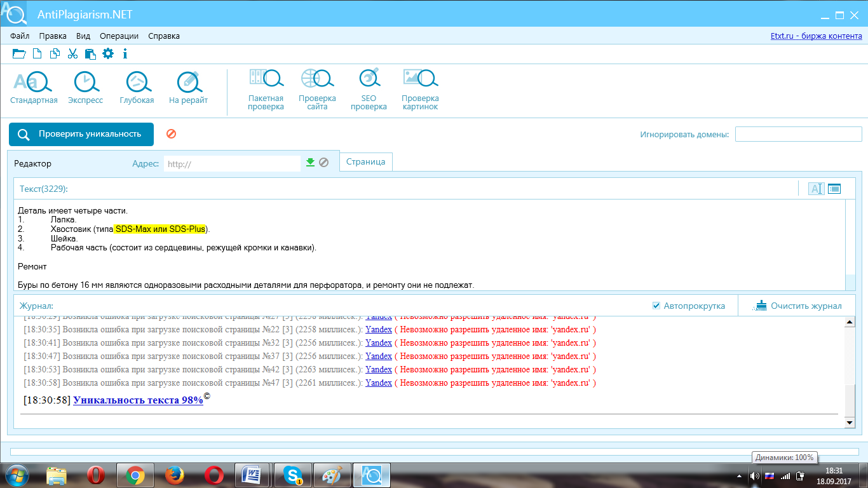Open the Операции menu
Viewport: 868px width, 488px height.
coord(119,36)
